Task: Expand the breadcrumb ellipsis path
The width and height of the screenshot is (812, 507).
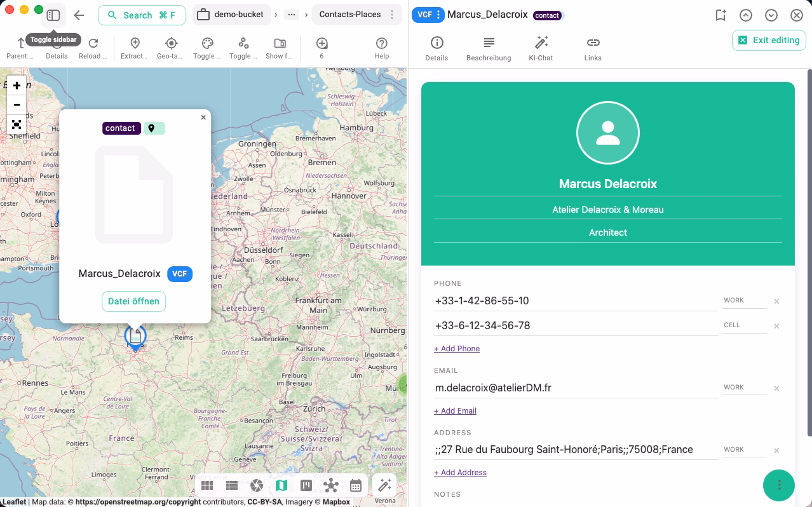Action: click(292, 15)
